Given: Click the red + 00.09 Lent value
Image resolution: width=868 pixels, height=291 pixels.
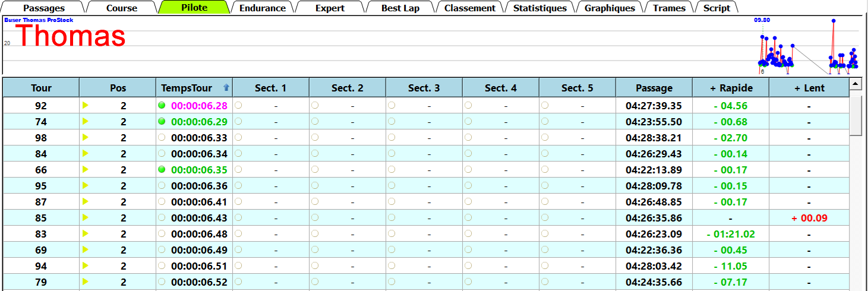Looking at the screenshot, I should click(x=809, y=218).
